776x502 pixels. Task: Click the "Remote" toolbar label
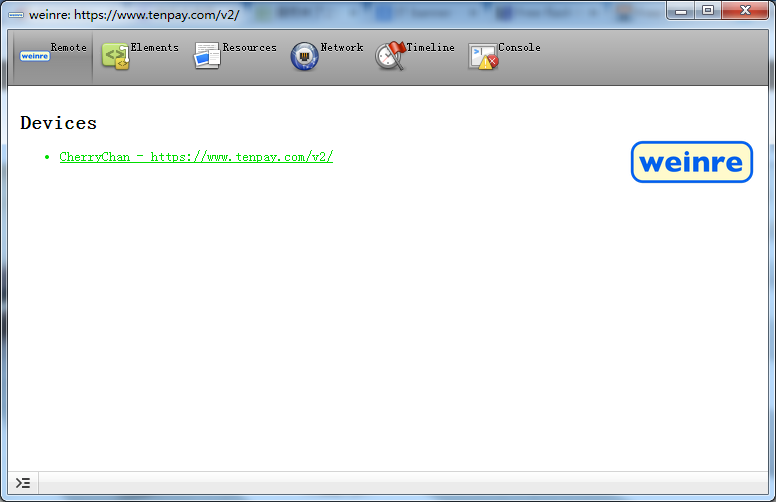pos(69,47)
